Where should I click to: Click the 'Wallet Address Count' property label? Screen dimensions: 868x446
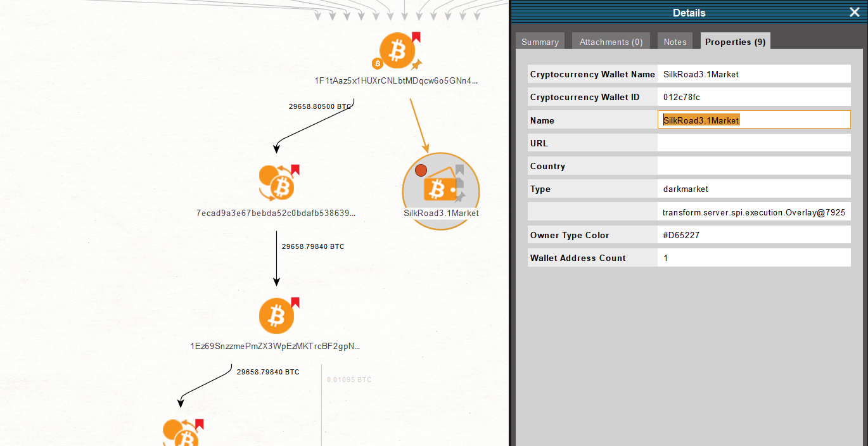pyautogui.click(x=578, y=258)
